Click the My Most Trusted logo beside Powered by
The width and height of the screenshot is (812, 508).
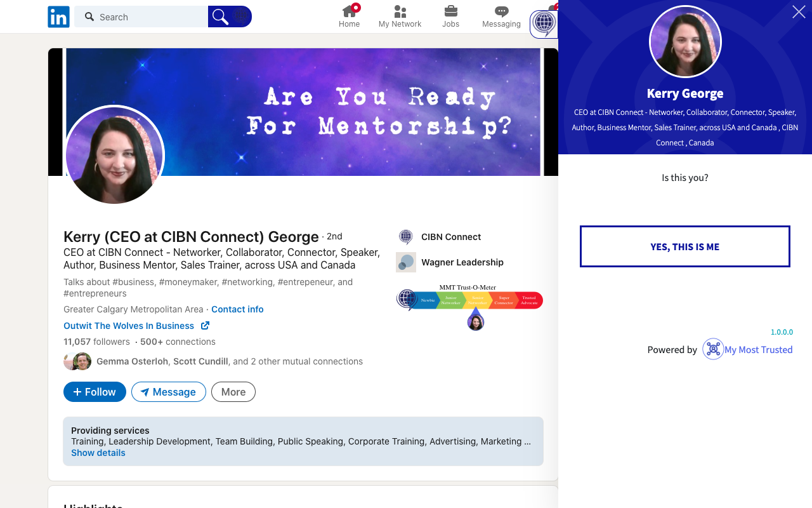coord(713,349)
